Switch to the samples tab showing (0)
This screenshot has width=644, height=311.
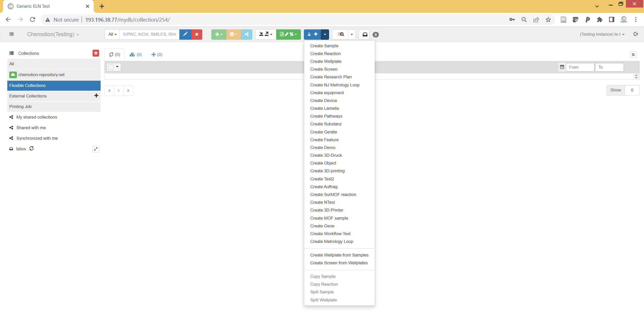tap(114, 55)
